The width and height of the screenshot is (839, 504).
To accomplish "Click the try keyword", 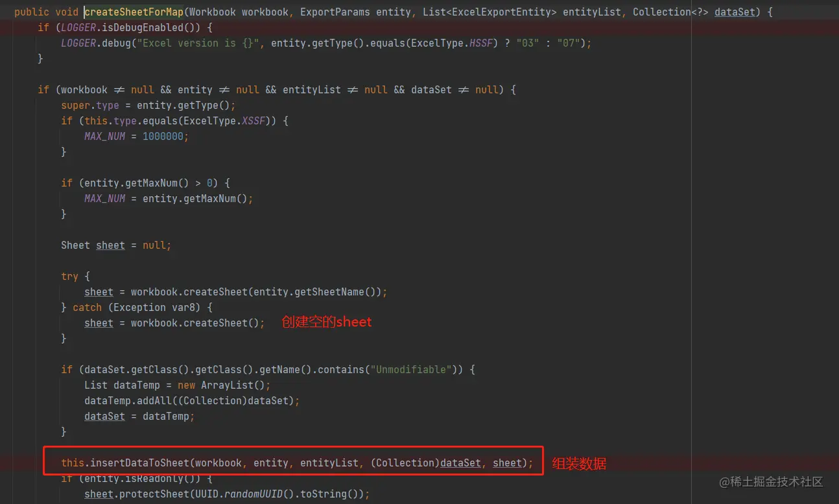I will click(69, 276).
